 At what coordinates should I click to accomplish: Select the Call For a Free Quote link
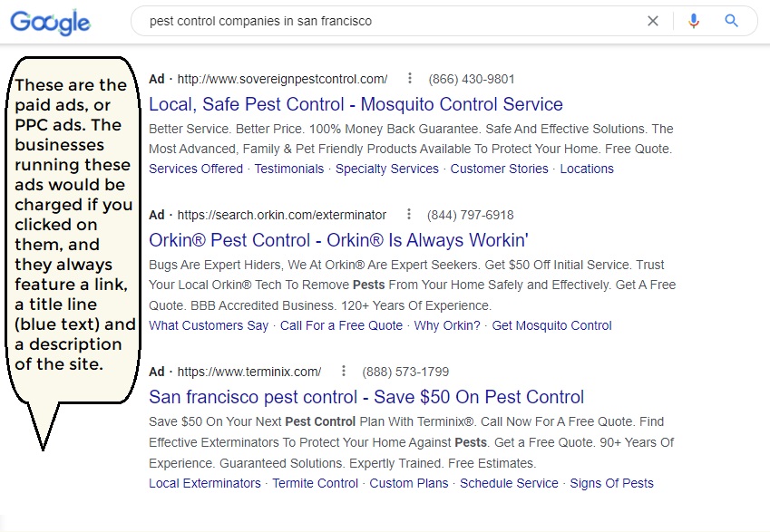click(341, 325)
